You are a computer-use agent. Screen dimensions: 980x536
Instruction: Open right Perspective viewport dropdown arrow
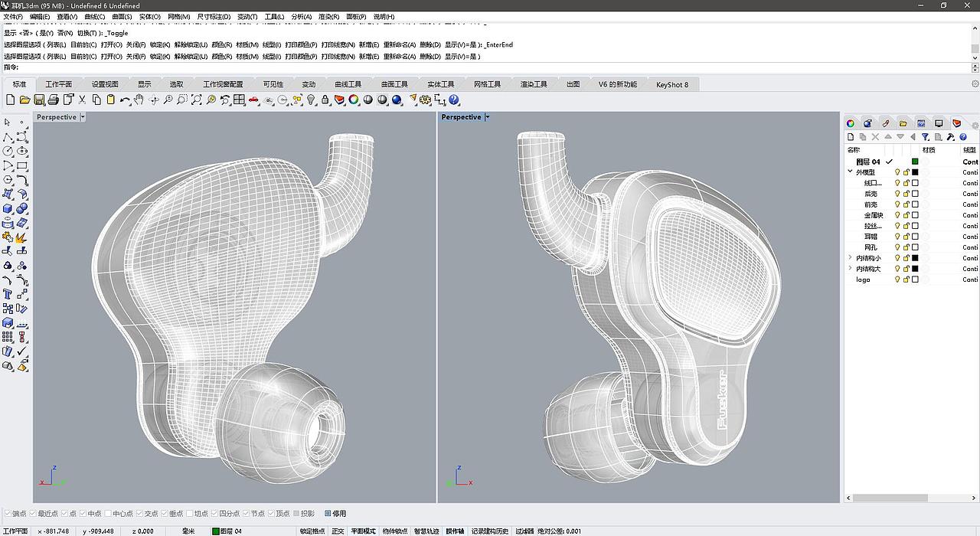point(487,117)
